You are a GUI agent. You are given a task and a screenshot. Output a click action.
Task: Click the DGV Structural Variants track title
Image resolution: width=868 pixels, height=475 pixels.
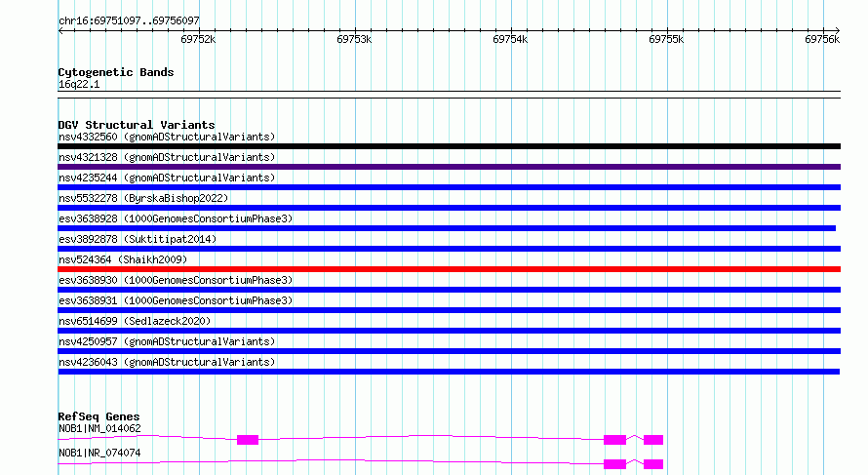[137, 125]
